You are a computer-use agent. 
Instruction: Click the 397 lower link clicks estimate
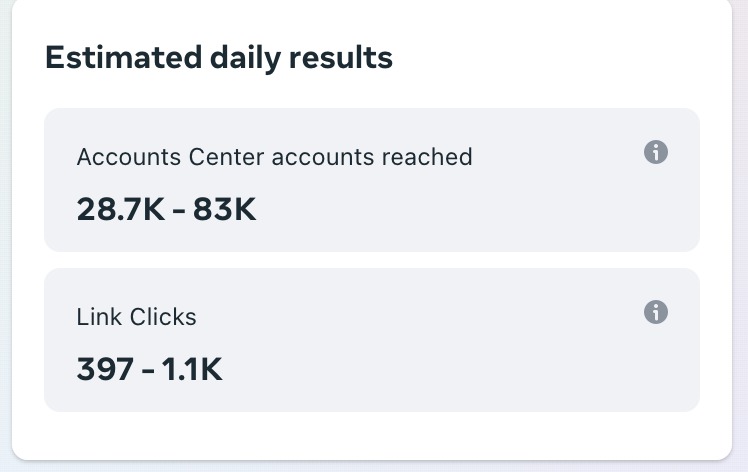click(105, 369)
